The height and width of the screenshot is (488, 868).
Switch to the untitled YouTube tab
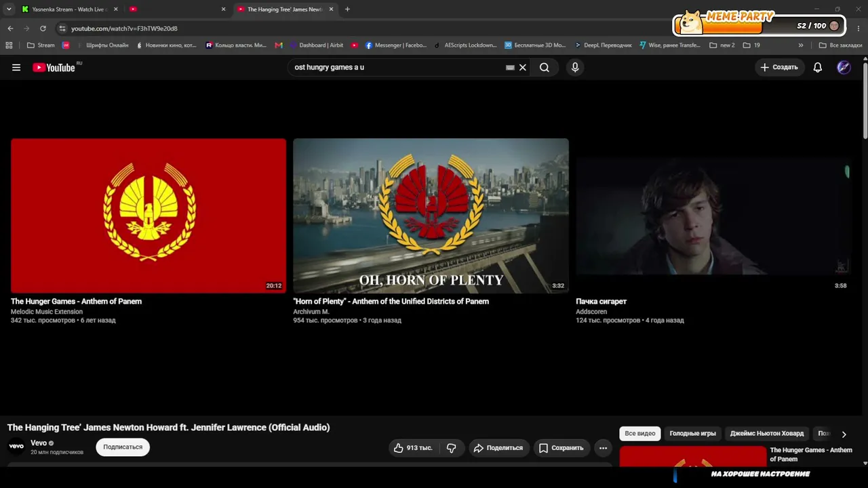(178, 9)
